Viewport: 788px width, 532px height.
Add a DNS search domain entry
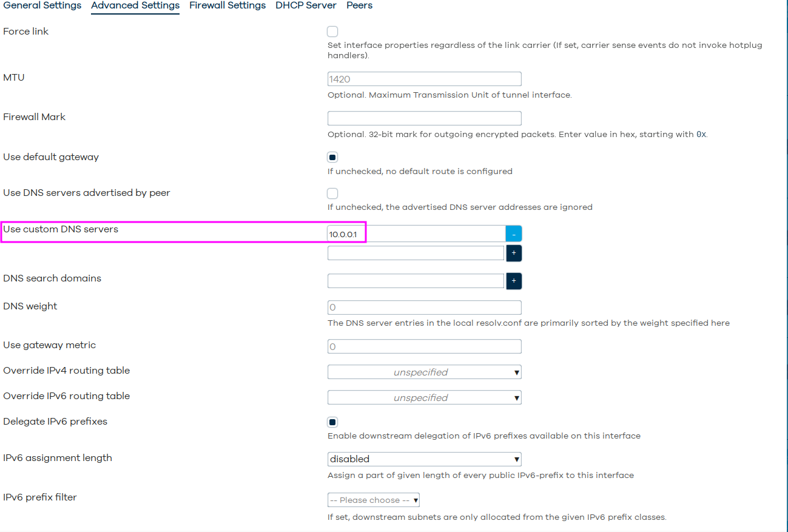pyautogui.click(x=514, y=281)
